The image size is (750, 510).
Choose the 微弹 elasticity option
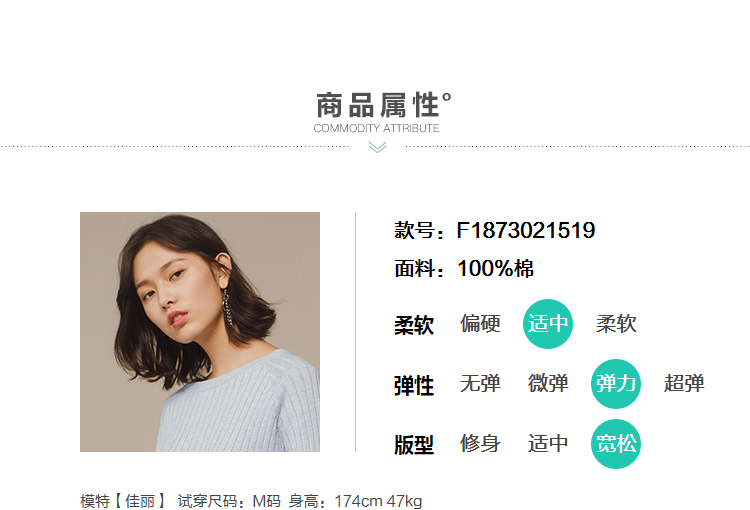(548, 384)
